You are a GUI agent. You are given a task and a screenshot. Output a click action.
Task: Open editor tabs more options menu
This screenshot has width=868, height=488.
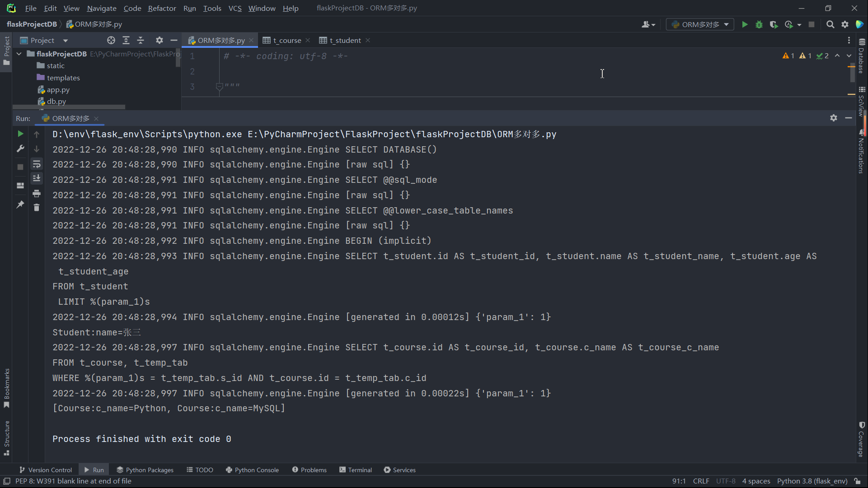[849, 40]
